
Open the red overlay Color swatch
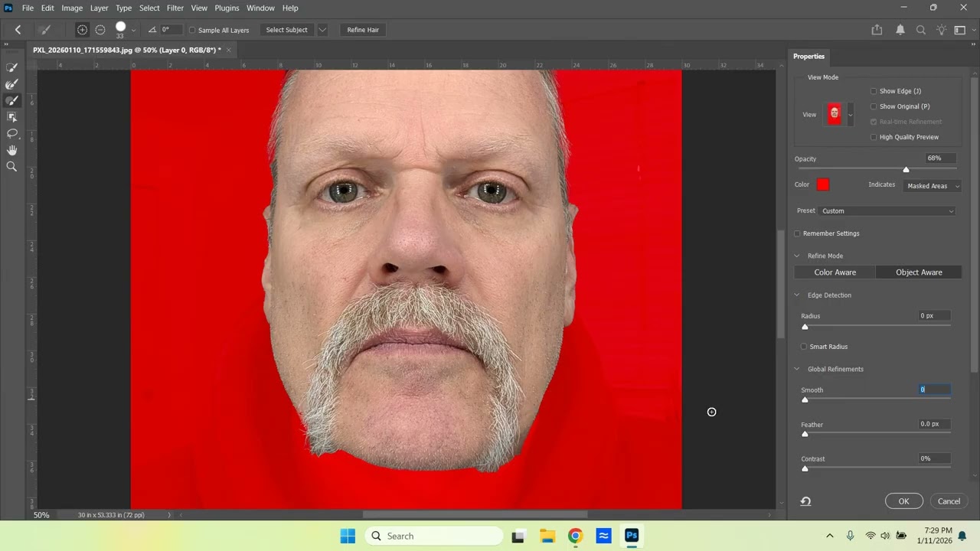click(x=822, y=184)
